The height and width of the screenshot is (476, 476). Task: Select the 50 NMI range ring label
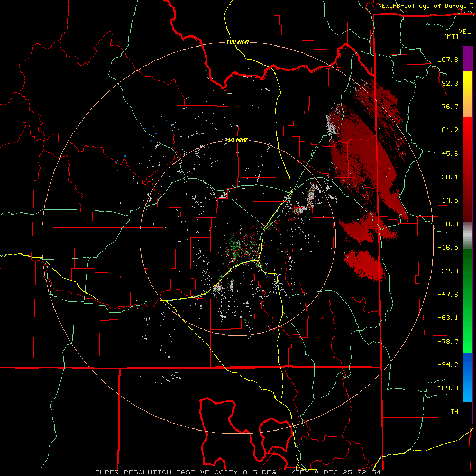tap(237, 140)
